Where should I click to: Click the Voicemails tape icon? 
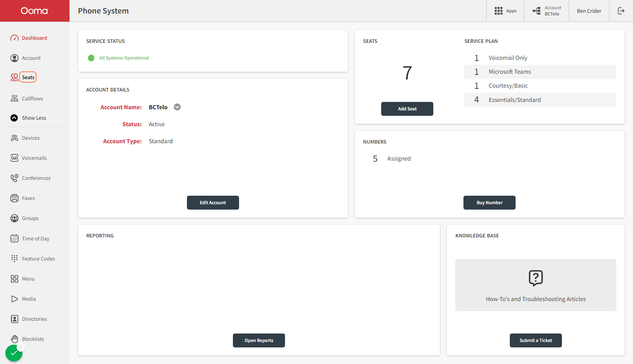(x=14, y=158)
